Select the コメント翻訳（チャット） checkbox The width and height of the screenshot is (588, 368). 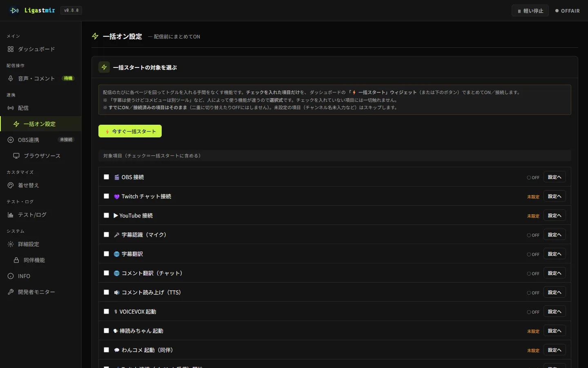point(107,273)
